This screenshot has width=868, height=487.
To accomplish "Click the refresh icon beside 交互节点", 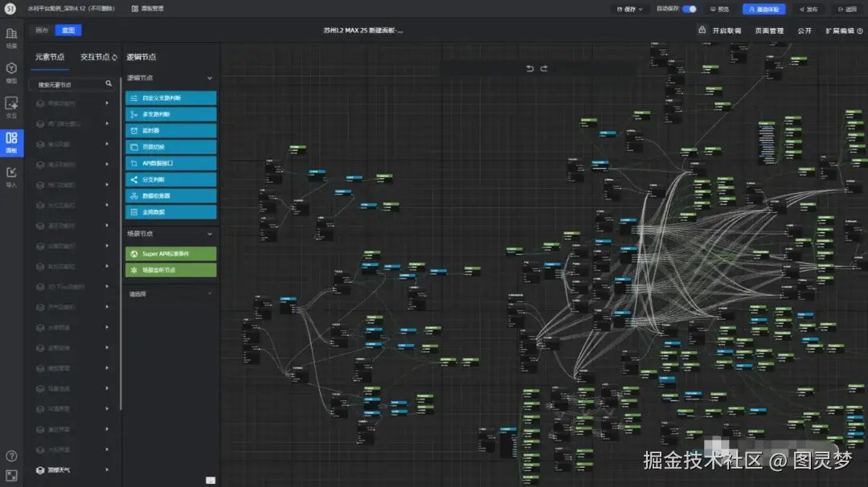I will [115, 57].
